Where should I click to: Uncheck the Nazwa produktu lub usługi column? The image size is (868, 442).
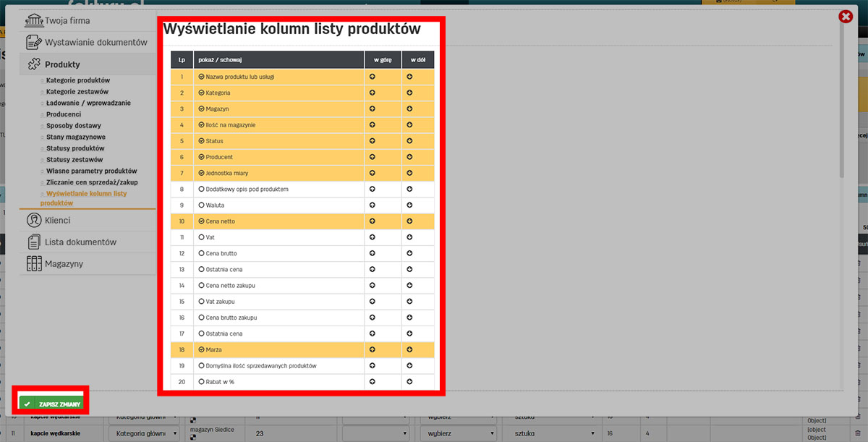201,77
